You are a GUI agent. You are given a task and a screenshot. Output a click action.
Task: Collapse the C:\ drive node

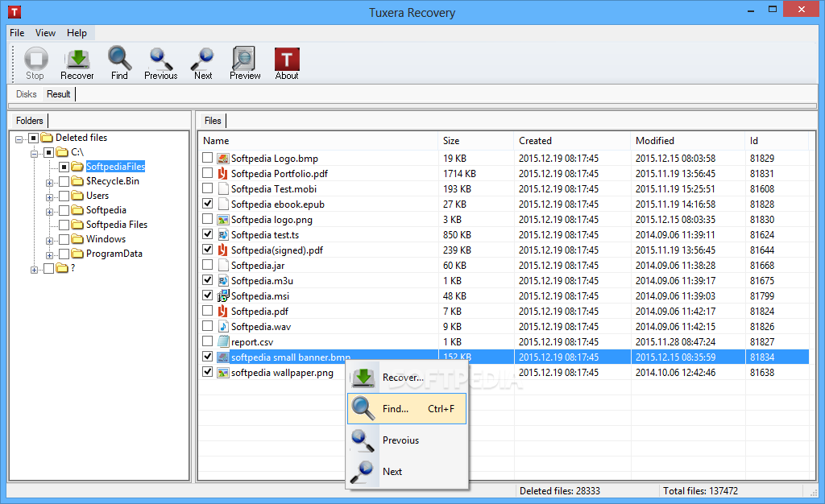point(34,154)
